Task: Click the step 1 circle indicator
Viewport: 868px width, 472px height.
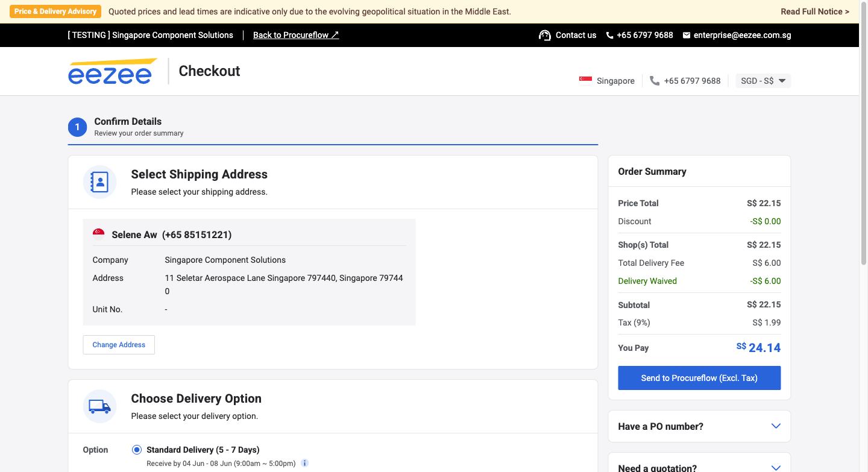Action: pyautogui.click(x=77, y=127)
